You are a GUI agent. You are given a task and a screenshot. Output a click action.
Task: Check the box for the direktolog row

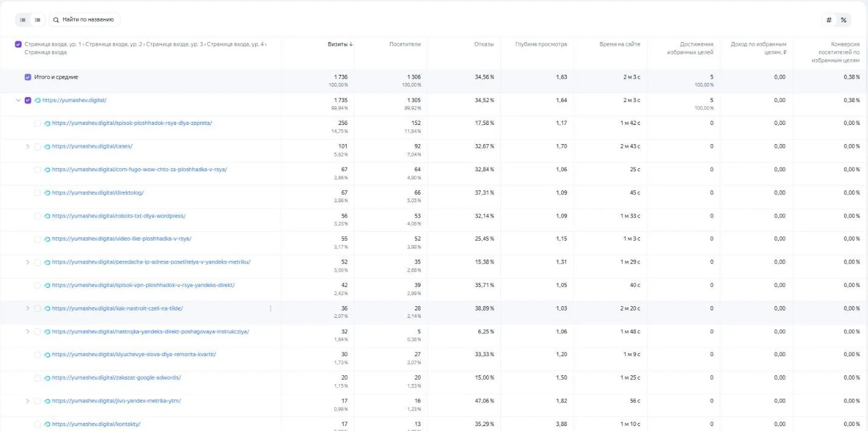click(38, 193)
